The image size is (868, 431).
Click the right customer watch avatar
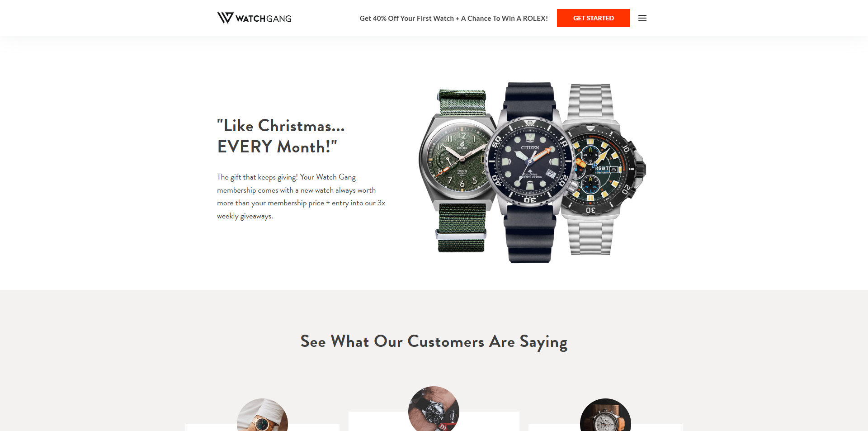605,415
